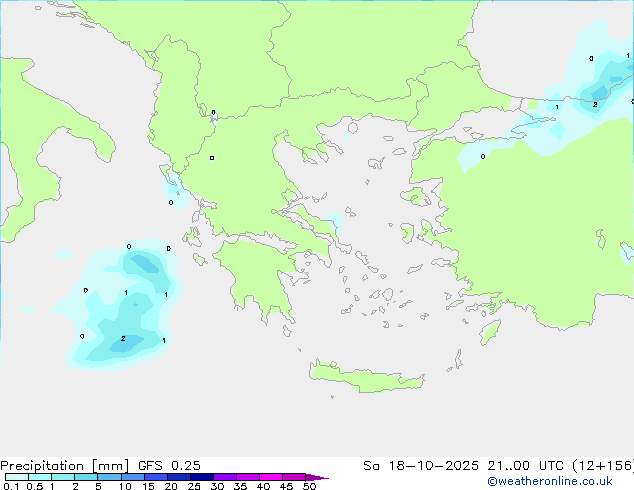Click the 15–20 mm legend color swatch
634x490 pixels.
[155, 477]
